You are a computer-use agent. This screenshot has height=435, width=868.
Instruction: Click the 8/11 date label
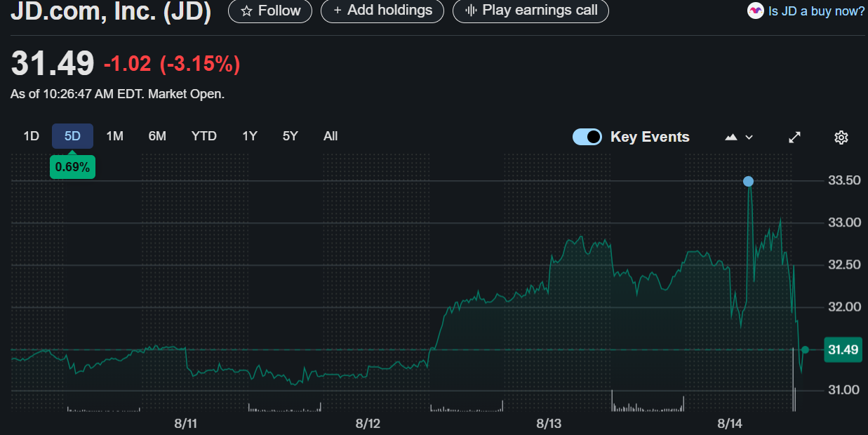click(x=186, y=424)
